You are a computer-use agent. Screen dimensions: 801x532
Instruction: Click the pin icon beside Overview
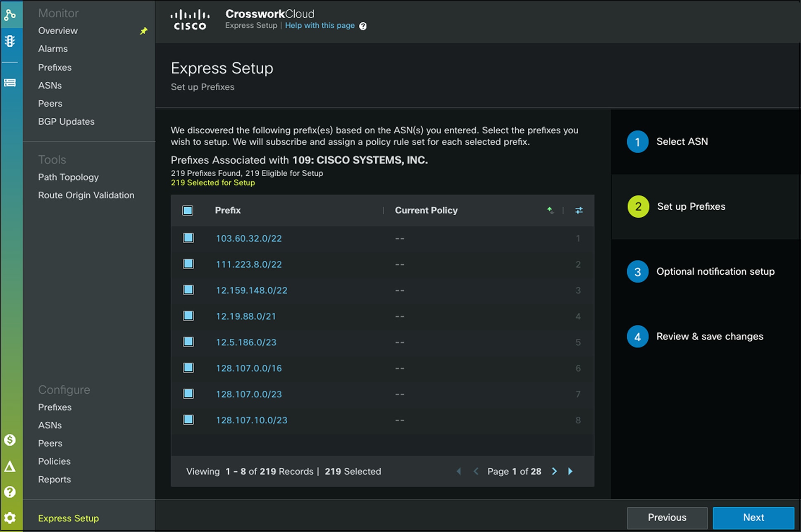[x=143, y=31]
